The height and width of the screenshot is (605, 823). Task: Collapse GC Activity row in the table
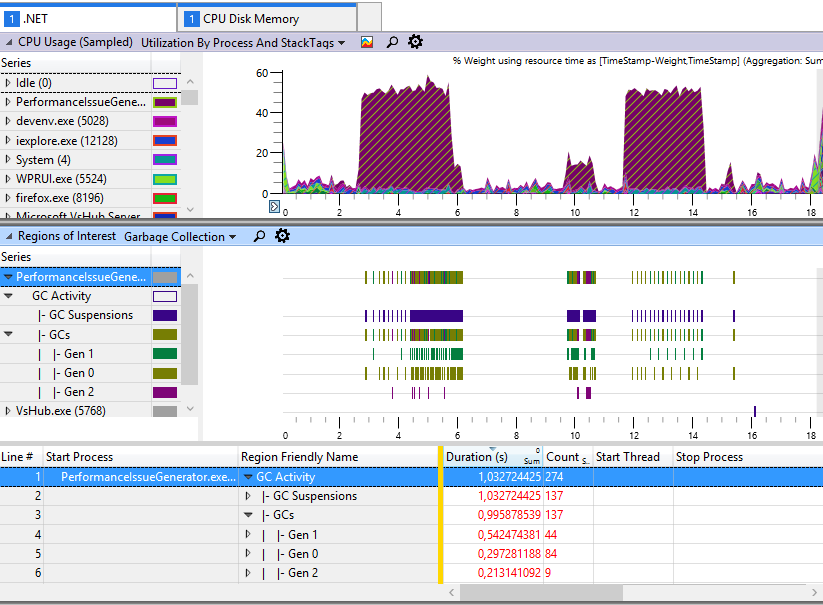(248, 477)
